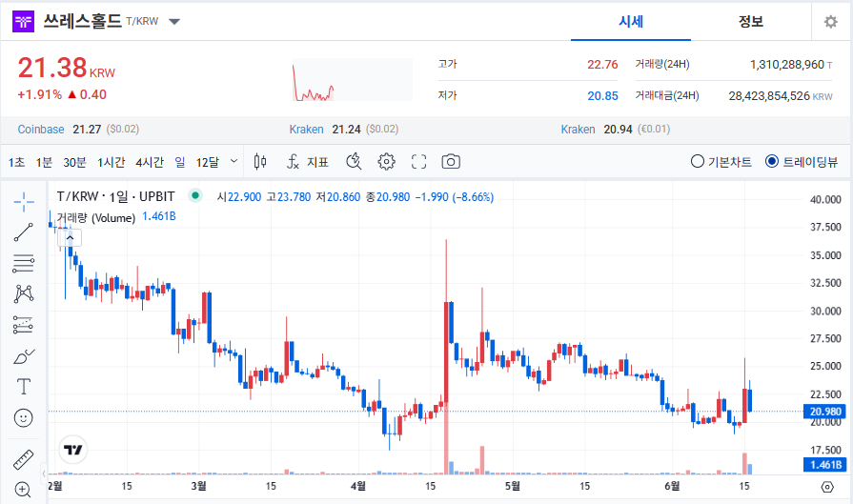853x504 pixels.
Task: Click the 거래대금(24H) value 28,423,854,526
Action: point(769,96)
